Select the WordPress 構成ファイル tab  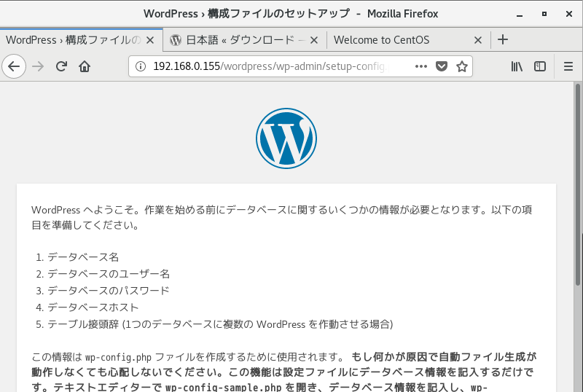point(81,40)
